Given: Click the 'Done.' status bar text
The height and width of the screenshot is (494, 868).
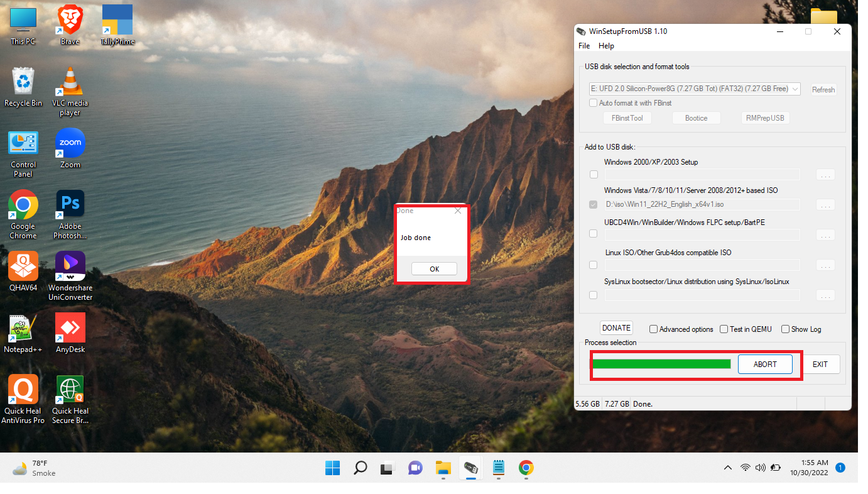Looking at the screenshot, I should (x=643, y=404).
